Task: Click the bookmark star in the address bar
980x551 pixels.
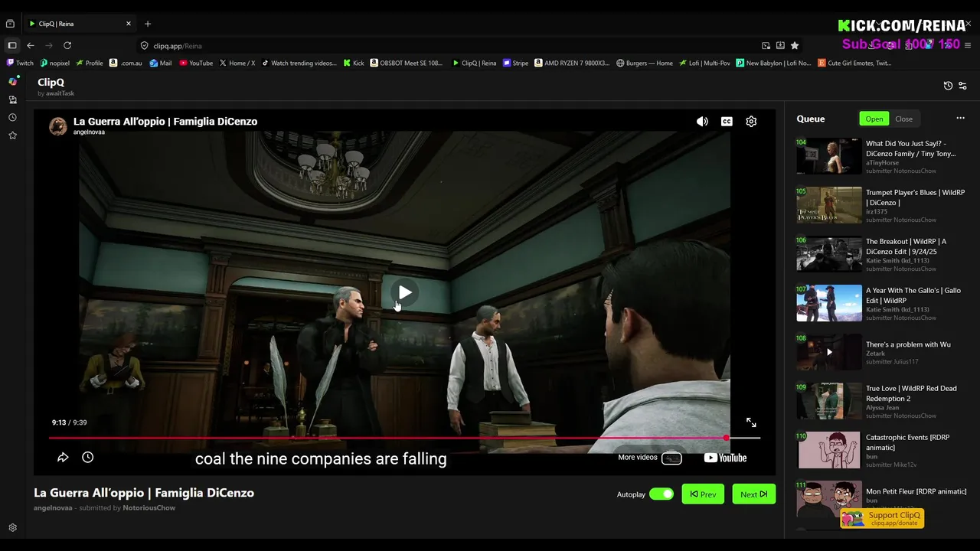Action: coord(795,46)
